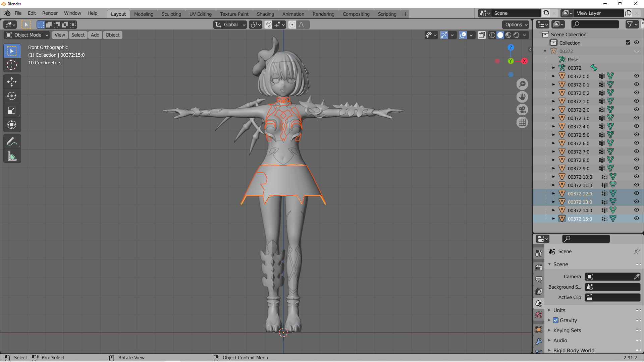Choose the Measure tool
The image size is (644, 362).
click(x=12, y=156)
